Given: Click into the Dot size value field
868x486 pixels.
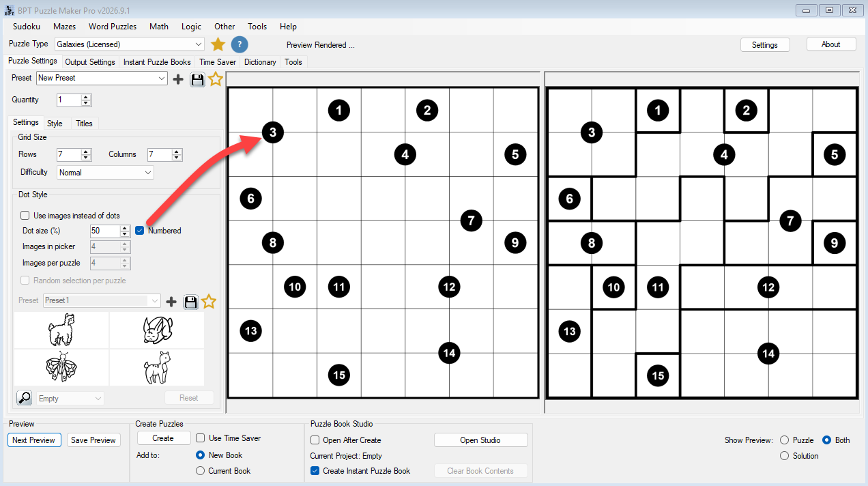Looking at the screenshot, I should (x=105, y=231).
